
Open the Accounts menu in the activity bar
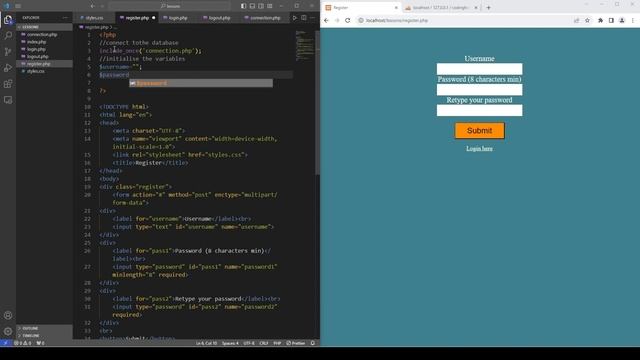[x=8, y=315]
